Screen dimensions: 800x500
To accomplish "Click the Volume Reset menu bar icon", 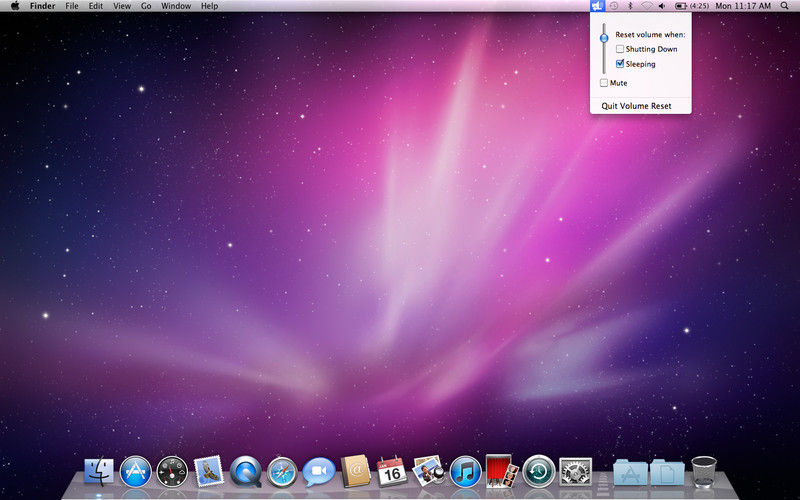I will click(597, 6).
